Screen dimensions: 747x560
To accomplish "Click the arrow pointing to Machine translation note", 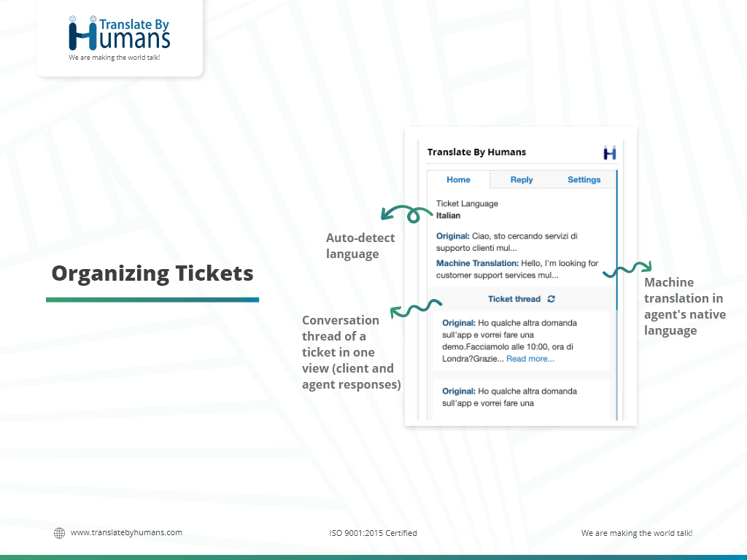I will click(x=627, y=270).
